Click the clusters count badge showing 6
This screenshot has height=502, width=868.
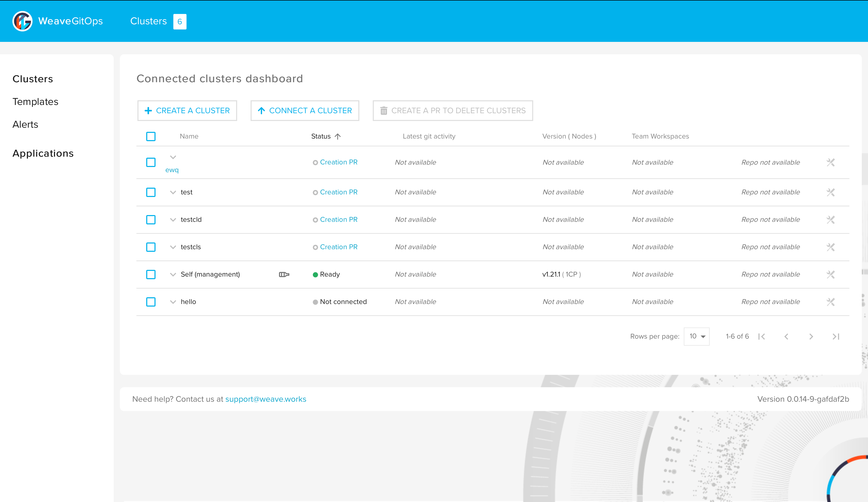click(180, 22)
